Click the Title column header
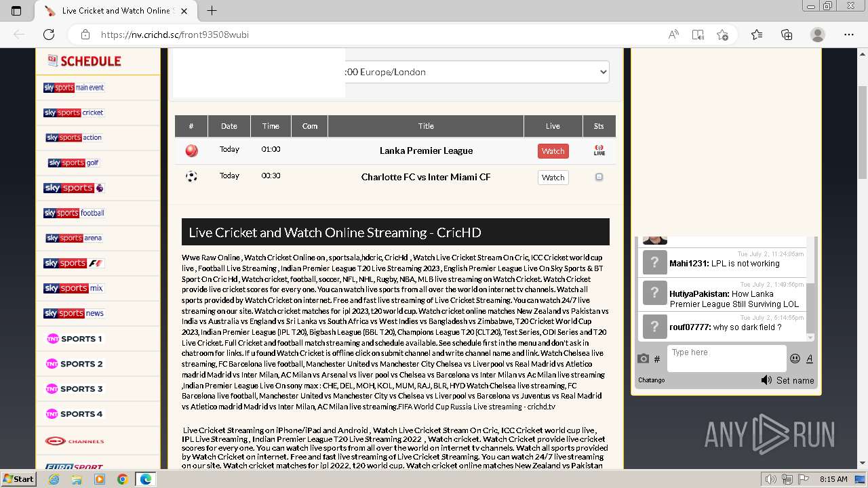The width and height of the screenshot is (868, 488). [x=426, y=126]
